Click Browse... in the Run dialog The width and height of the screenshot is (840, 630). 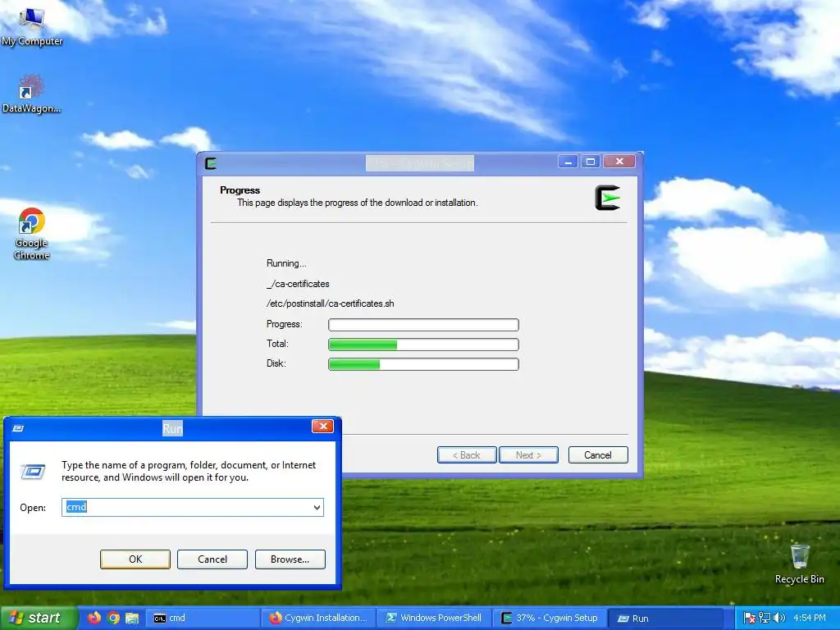click(290, 559)
